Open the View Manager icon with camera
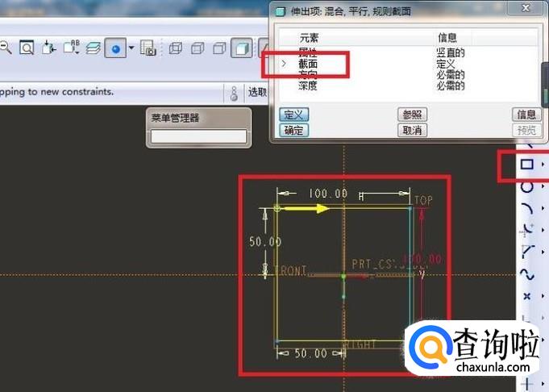This screenshot has width=549, height=392. pyautogui.click(x=148, y=48)
